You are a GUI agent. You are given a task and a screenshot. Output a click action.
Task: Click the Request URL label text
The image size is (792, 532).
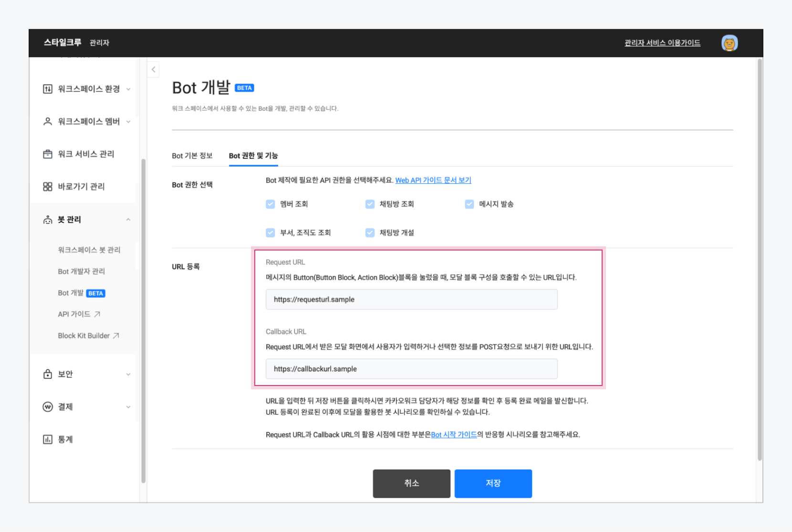[285, 262]
